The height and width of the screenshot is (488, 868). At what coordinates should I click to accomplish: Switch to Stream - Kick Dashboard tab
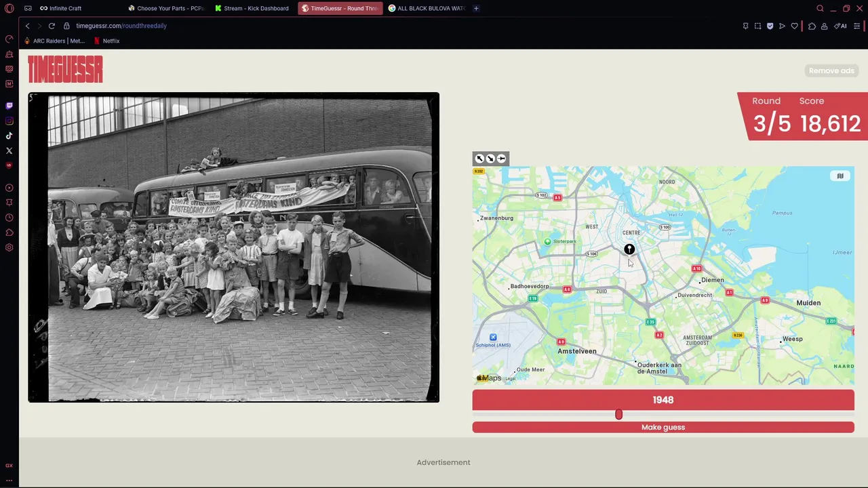[x=252, y=8]
